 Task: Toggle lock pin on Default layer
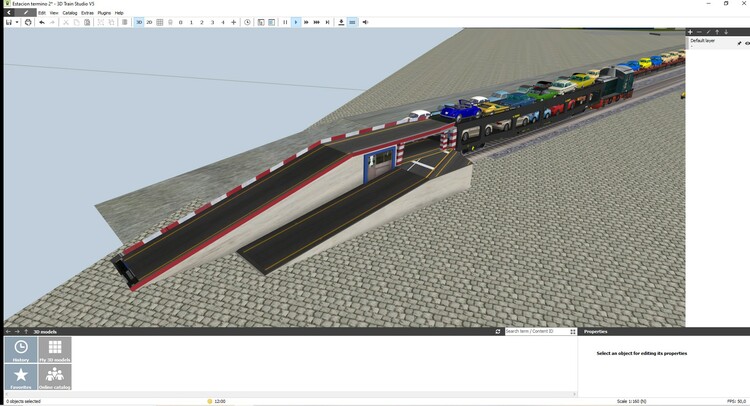tap(739, 43)
